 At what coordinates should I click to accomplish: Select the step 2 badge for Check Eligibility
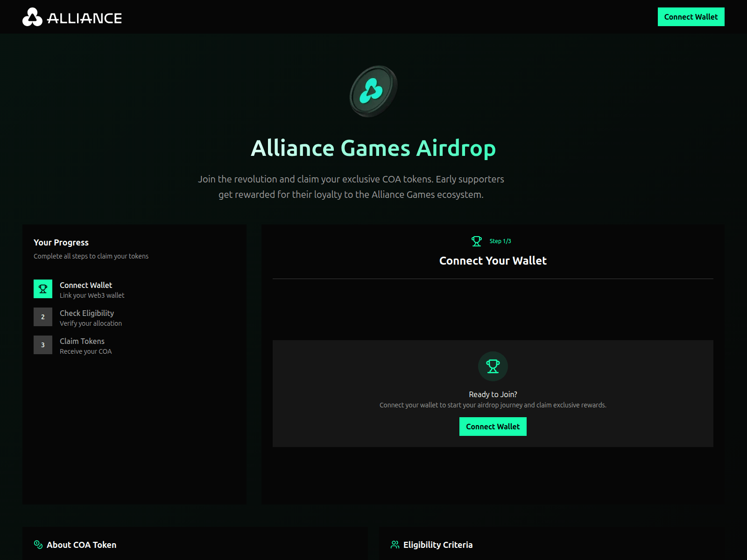point(42,316)
